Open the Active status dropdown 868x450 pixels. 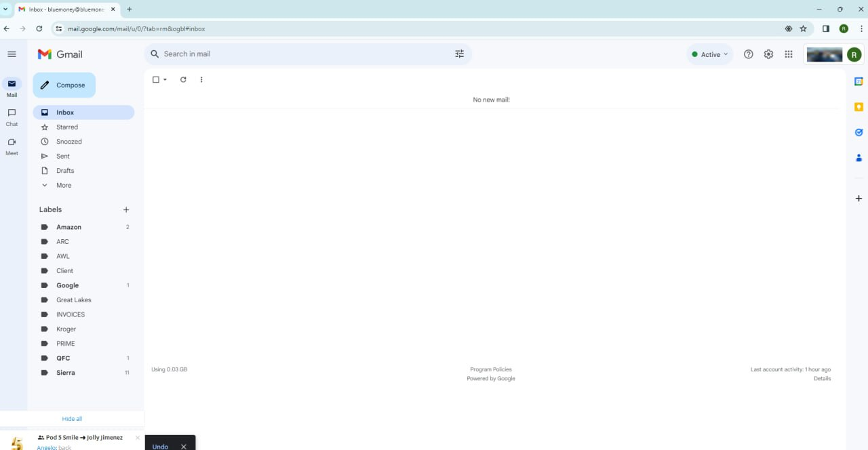(710, 54)
